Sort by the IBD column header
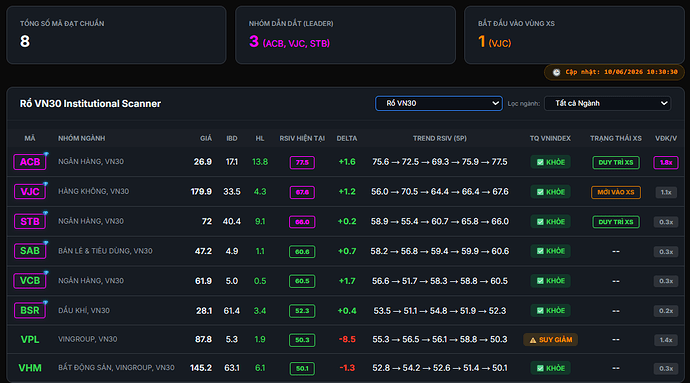The height and width of the screenshot is (383, 690). coord(232,138)
